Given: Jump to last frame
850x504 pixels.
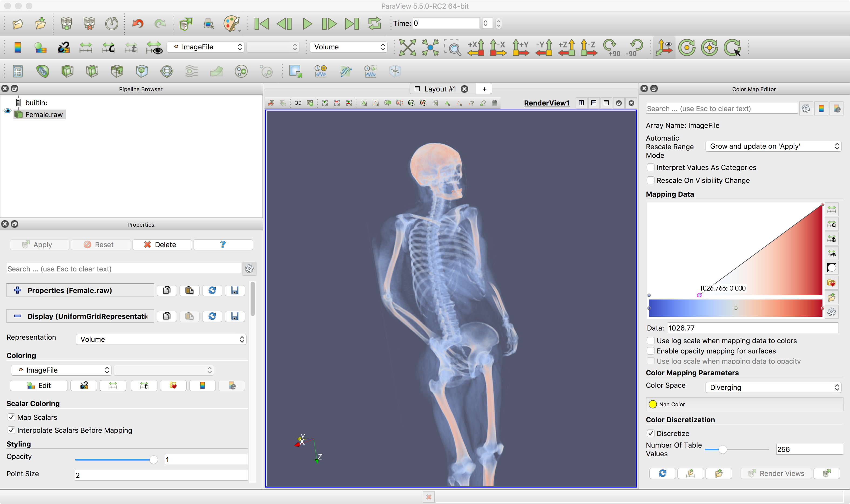Looking at the screenshot, I should [352, 23].
